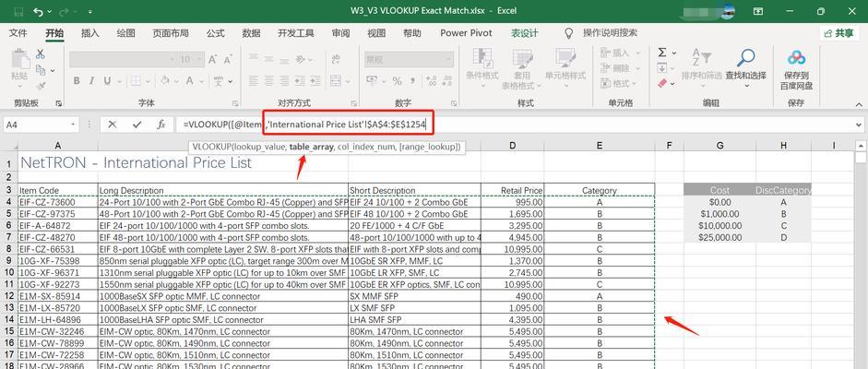Select cell containing EIF-CZ-73600
The image size is (868, 369).
point(57,202)
